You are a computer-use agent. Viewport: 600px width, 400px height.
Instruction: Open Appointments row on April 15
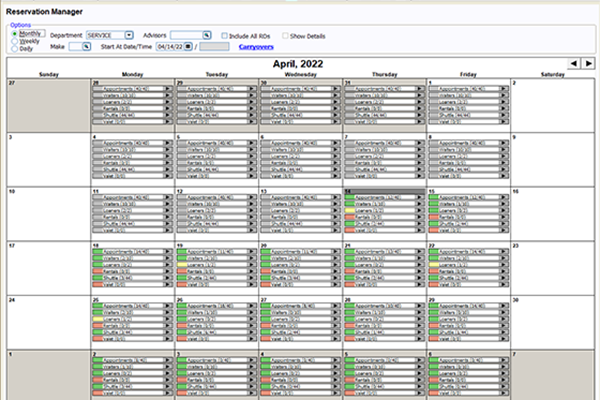468,198
